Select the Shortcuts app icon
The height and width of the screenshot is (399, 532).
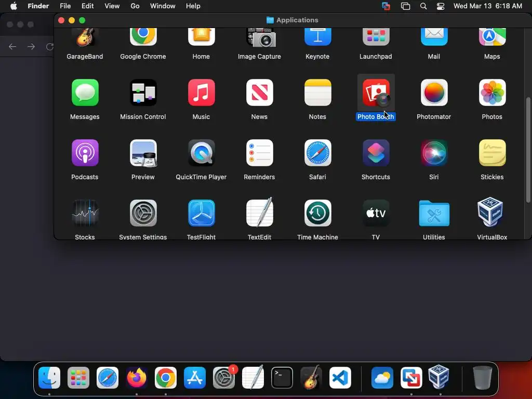tap(376, 153)
